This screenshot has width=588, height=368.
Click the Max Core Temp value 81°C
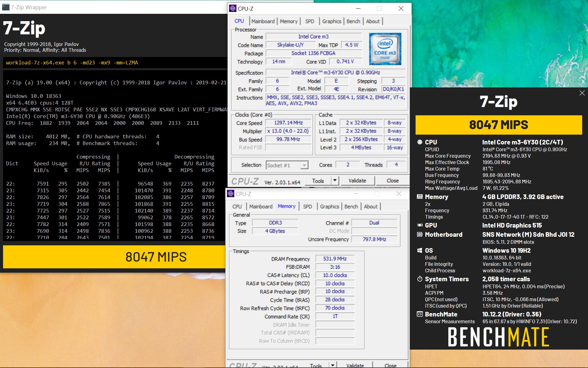pyautogui.click(x=488, y=169)
